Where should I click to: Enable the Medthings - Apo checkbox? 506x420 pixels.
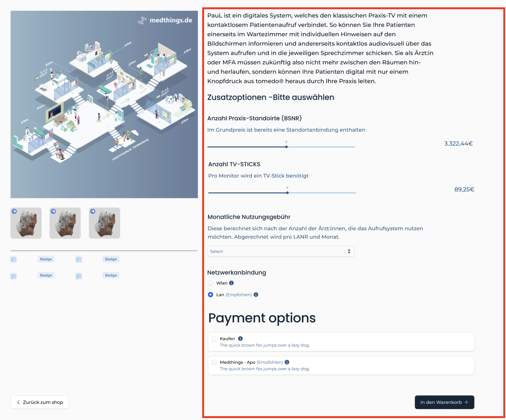[214, 362]
